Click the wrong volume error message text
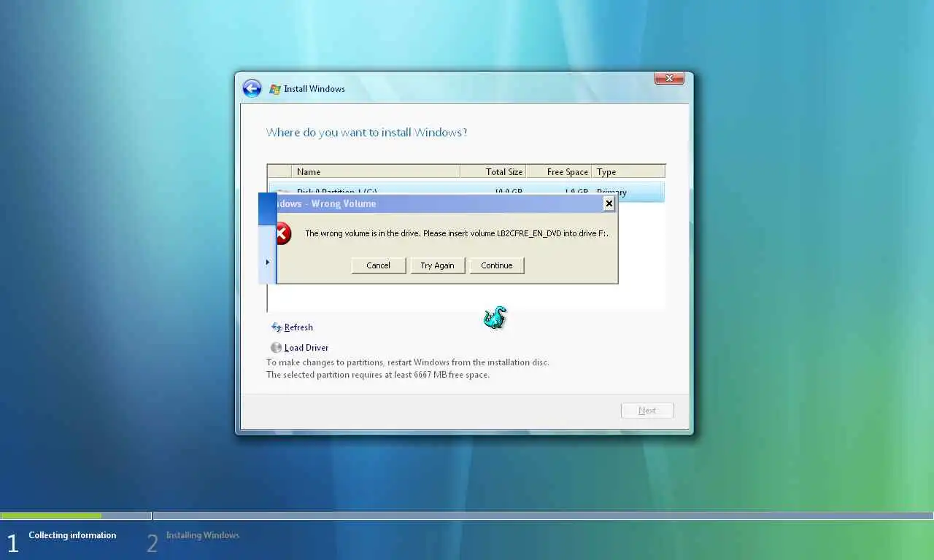Screen dimensions: 934x560 click(457, 233)
